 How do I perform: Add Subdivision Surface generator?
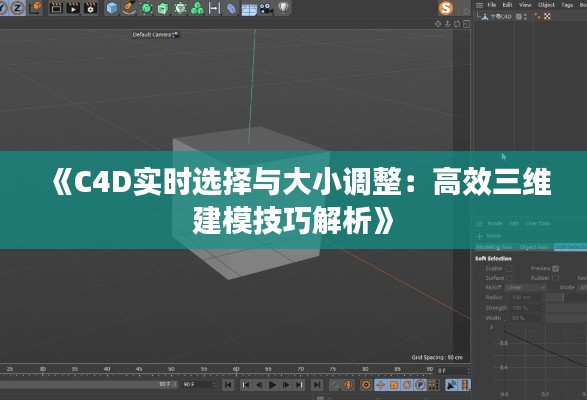point(146,8)
